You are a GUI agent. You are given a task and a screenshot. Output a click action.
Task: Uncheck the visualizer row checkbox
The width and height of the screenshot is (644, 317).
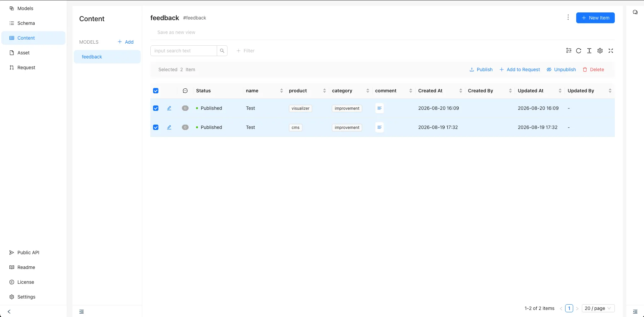coord(156,108)
